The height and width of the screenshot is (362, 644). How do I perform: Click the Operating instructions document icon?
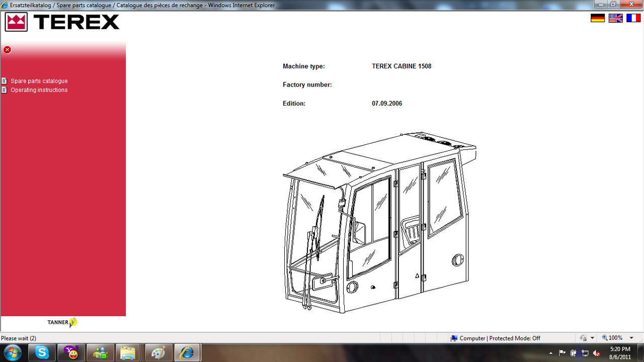[5, 90]
